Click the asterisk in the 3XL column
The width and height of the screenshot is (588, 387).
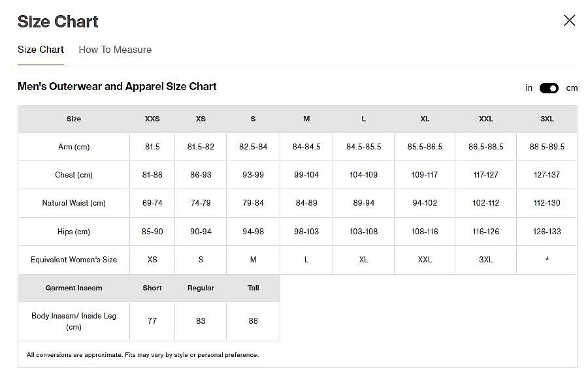547,260
